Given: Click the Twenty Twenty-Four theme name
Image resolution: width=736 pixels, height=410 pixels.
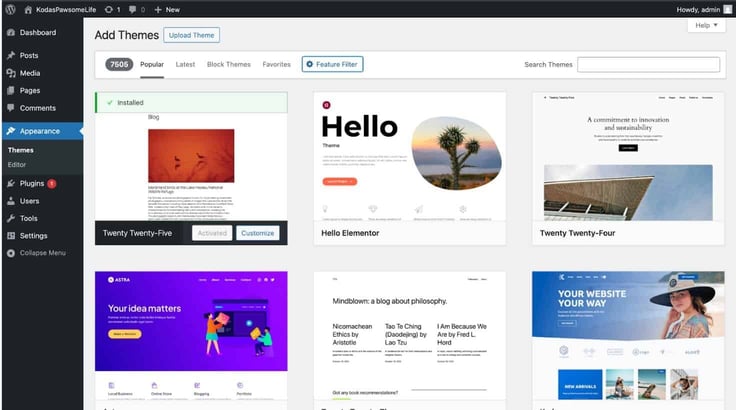Looking at the screenshot, I should click(x=577, y=233).
